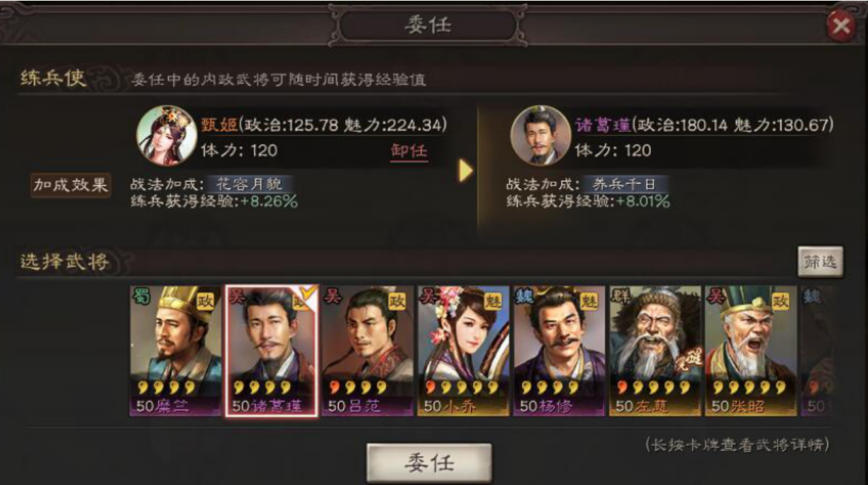Choose the 左慈 general card
This screenshot has height=485, width=868.
[x=655, y=350]
